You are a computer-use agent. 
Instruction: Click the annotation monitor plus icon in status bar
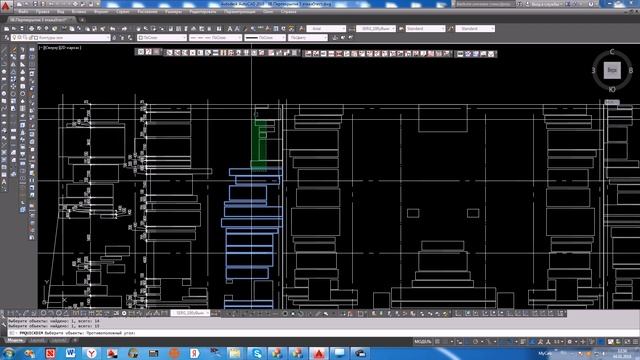[x=583, y=341]
